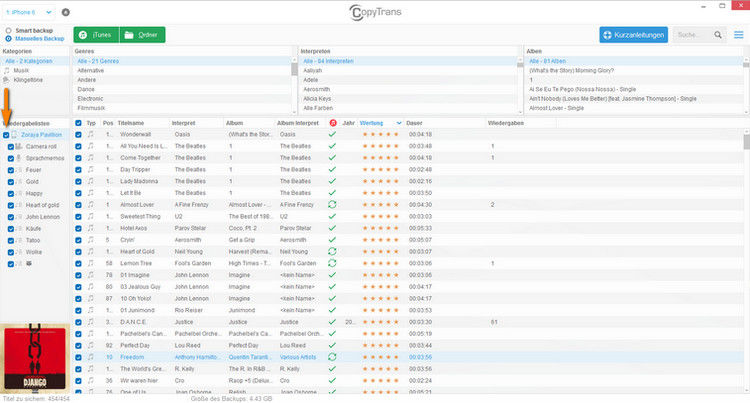Click the Camera roll playlist icon

coord(19,146)
